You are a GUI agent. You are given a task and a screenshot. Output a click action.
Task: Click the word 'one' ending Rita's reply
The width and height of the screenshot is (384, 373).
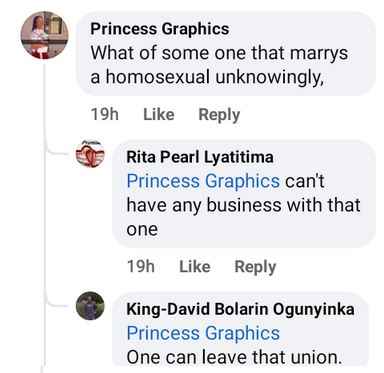[x=142, y=230]
